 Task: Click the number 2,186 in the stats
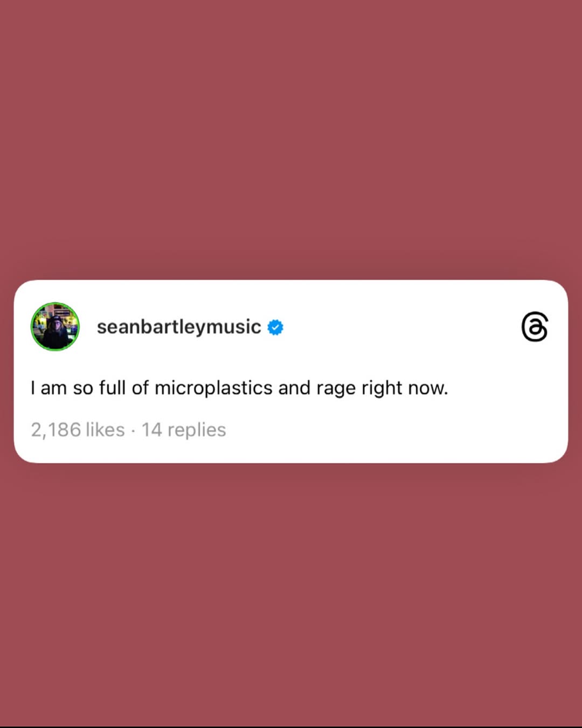click(x=56, y=430)
